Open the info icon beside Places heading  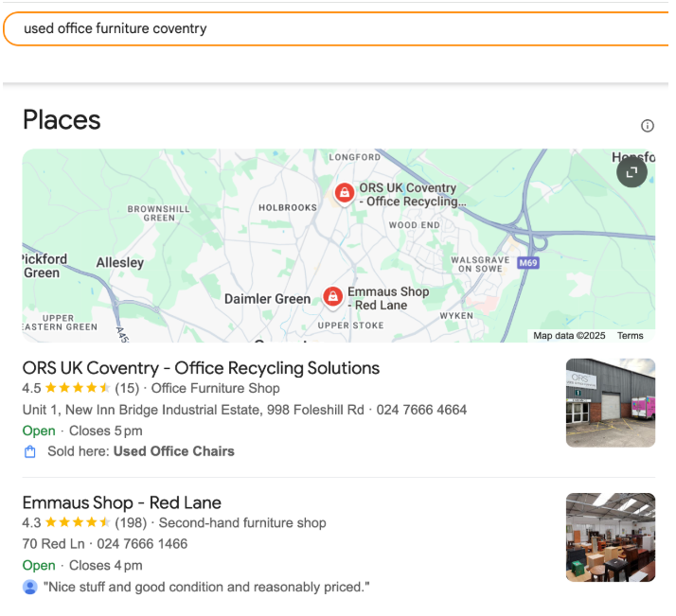[647, 126]
